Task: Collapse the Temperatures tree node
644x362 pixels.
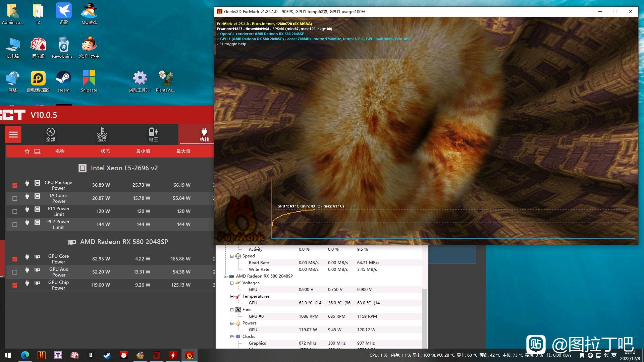Action: click(x=232, y=296)
